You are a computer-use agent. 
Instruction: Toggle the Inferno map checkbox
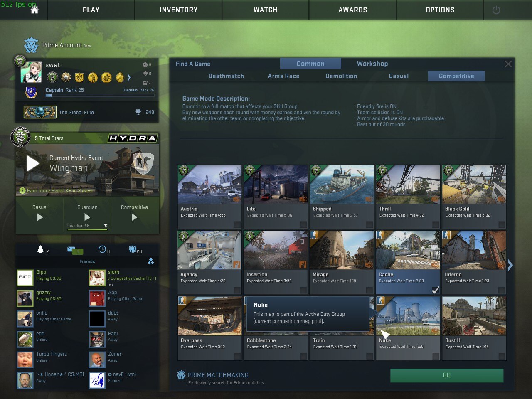(502, 290)
